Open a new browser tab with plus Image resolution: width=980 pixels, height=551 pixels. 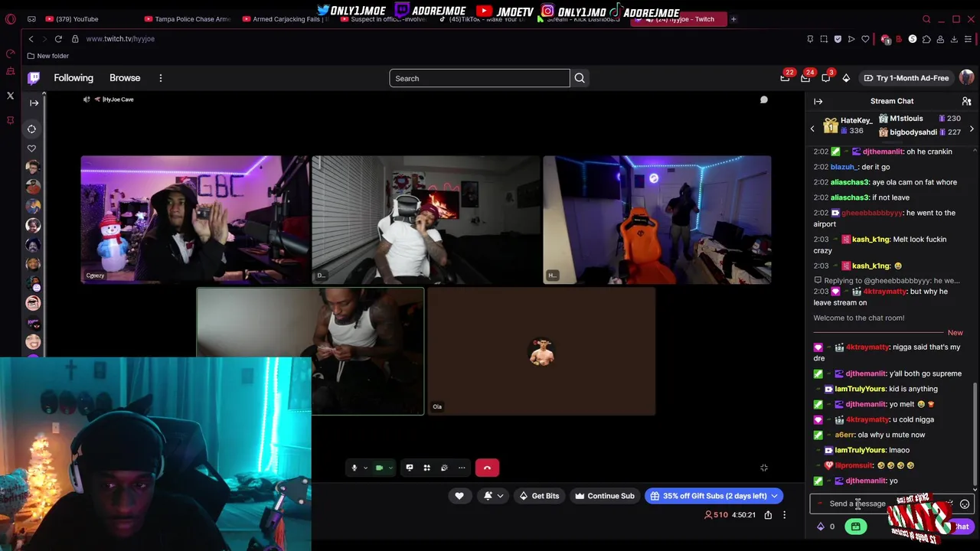(733, 19)
